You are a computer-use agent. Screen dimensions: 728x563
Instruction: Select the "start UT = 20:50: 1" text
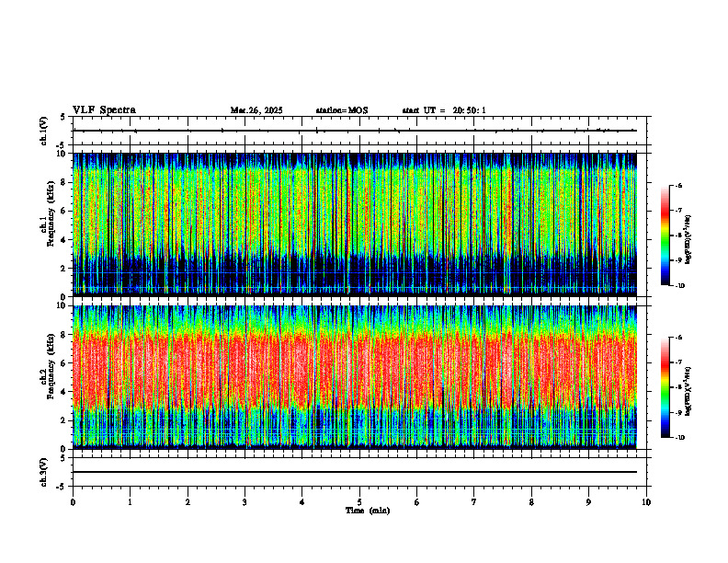pyautogui.click(x=444, y=110)
